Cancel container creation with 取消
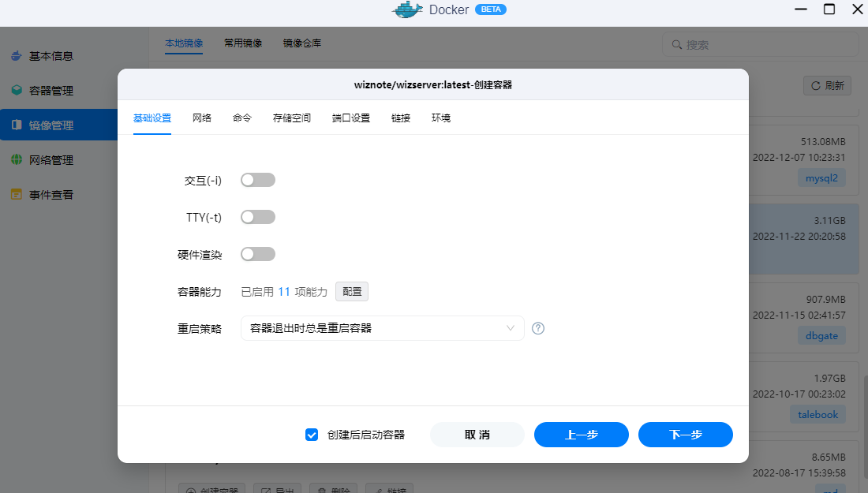 477,434
